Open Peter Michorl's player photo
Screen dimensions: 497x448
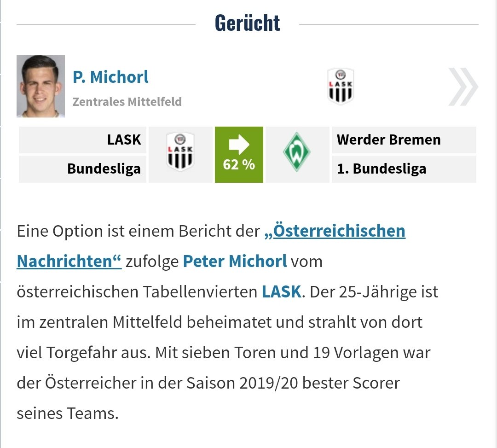coord(41,86)
